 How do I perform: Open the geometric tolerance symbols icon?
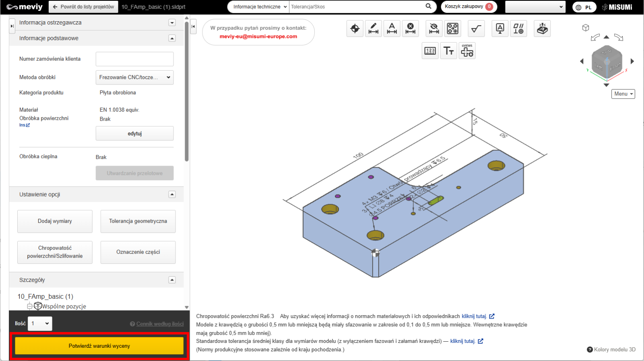pos(518,29)
